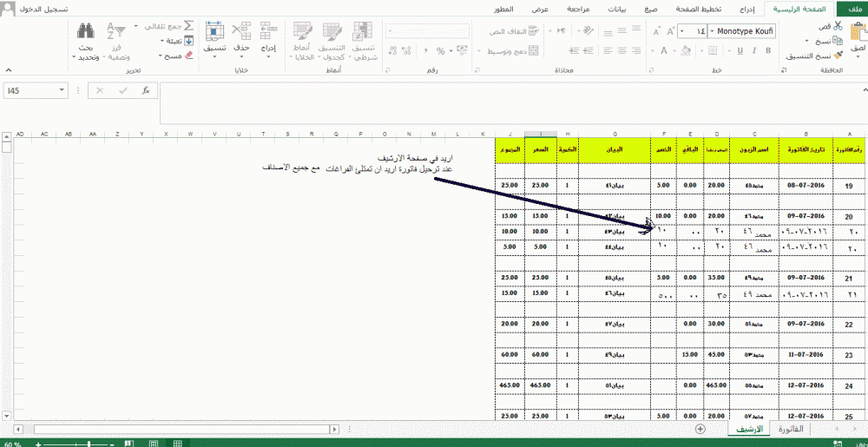
Task: Open Conditional Formatting (تنسيق شرطي)
Action: pyautogui.click(x=364, y=42)
